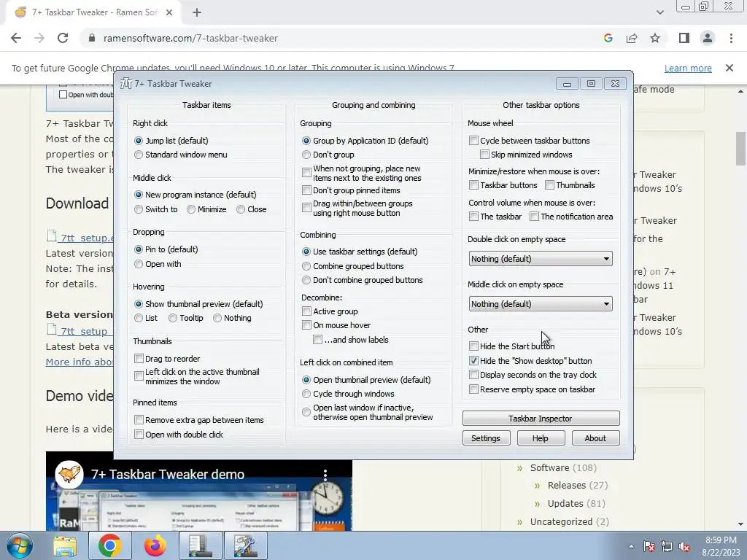Click the Chrome taskbar icon

tap(110, 545)
